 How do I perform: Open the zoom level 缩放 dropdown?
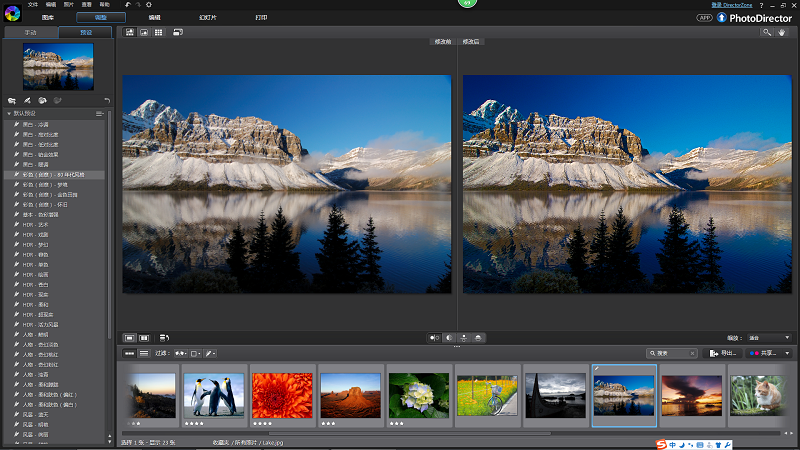pyautogui.click(x=770, y=337)
